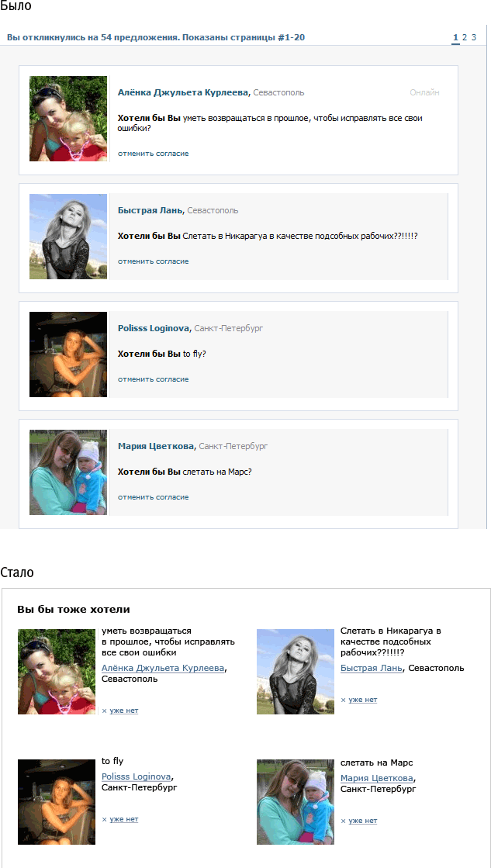Click x уже нет under Мария Цветкова redesigned card

click(x=358, y=821)
